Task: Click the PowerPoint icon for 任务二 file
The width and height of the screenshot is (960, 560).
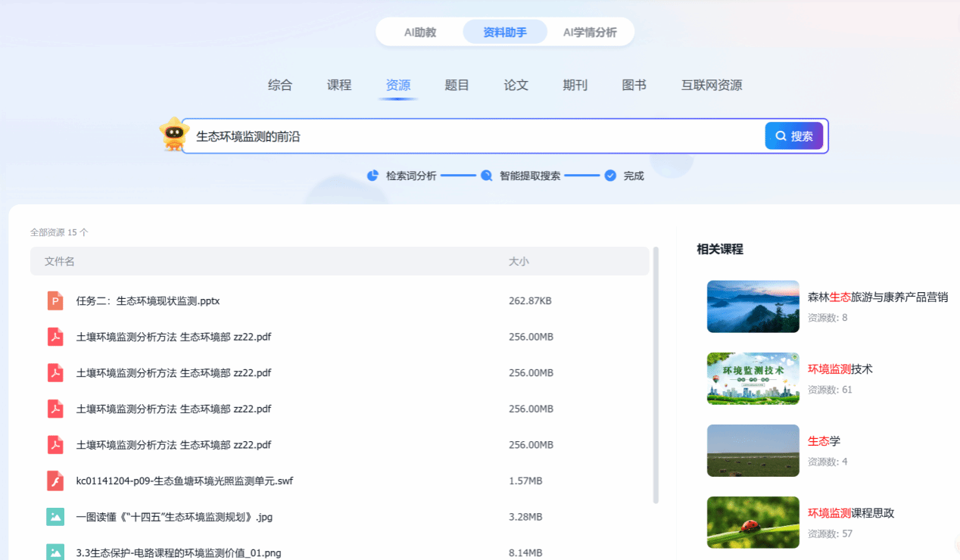Action: point(55,300)
